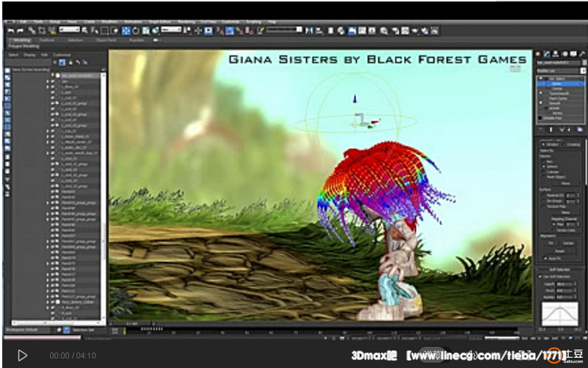Open the scene explorer Display menu
This screenshot has height=368, width=588.
(x=30, y=55)
